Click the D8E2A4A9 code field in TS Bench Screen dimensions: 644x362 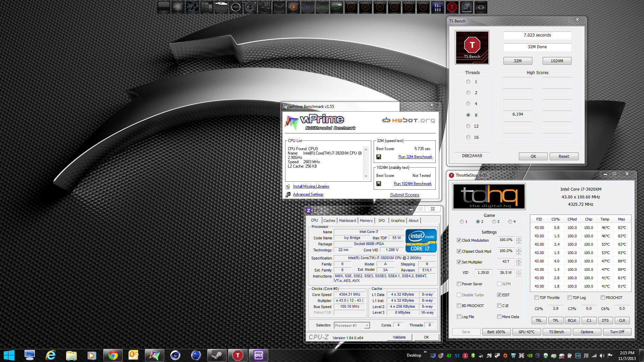[472, 156]
